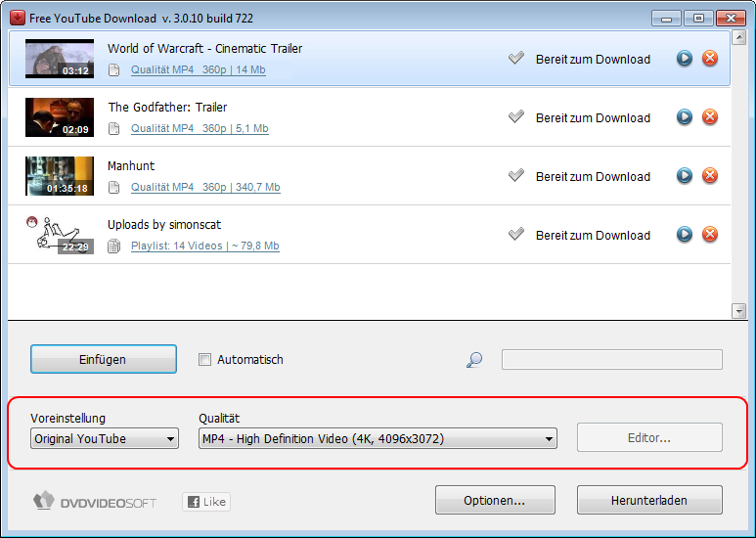Start download of the Manhunt video
Image resolution: width=756 pixels, height=538 pixels.
685,176
